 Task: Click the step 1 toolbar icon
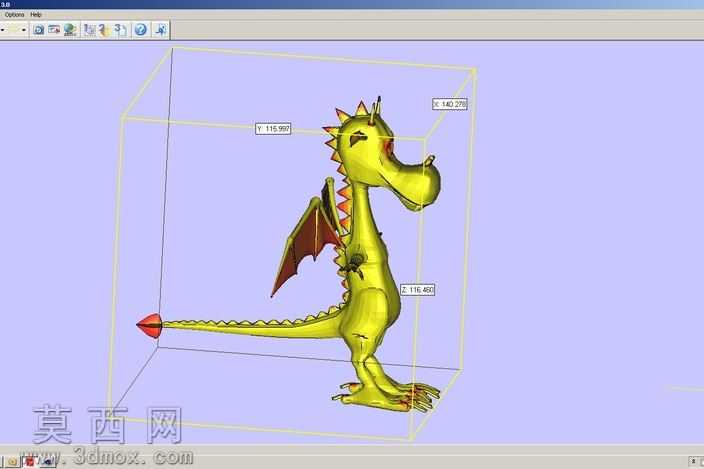coord(90,30)
